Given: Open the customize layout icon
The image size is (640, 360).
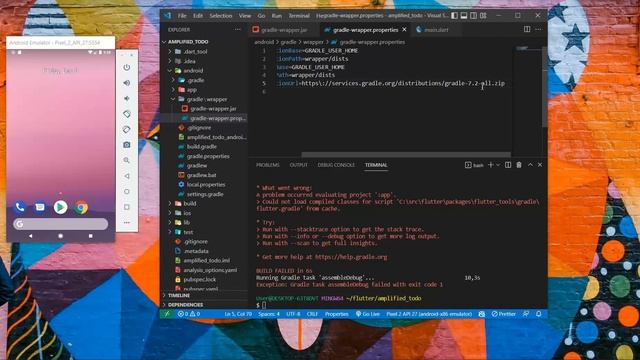Looking at the screenshot, I should pos(483,16).
